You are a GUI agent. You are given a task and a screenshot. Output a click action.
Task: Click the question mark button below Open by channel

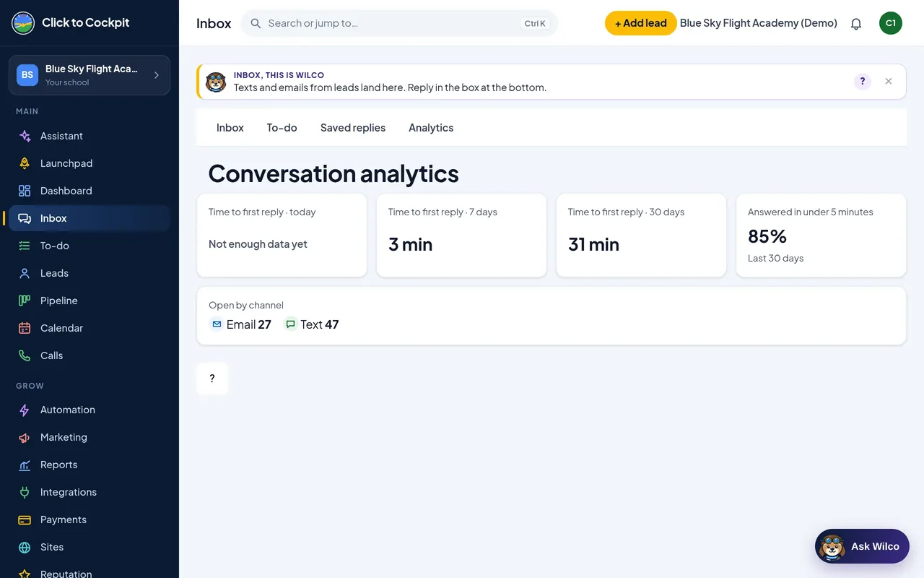point(212,379)
